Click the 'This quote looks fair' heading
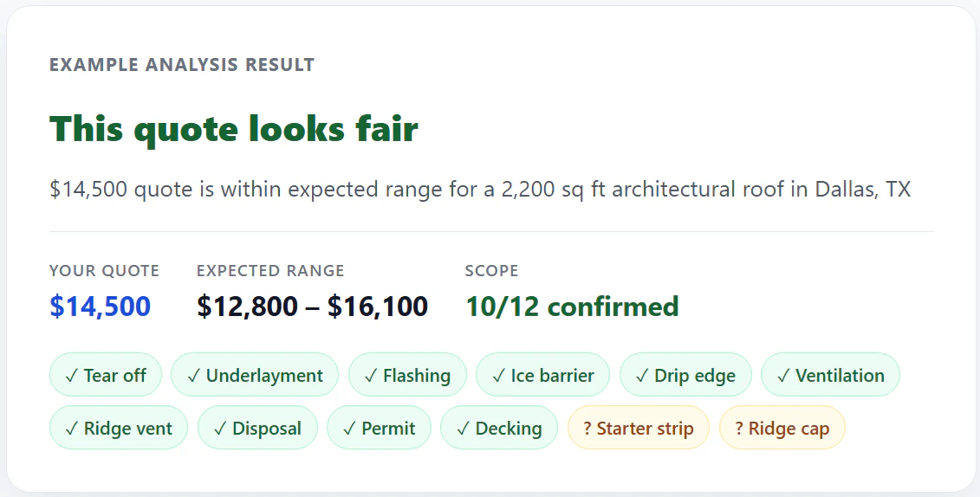Viewport: 980px width, 497px height. pos(234,130)
